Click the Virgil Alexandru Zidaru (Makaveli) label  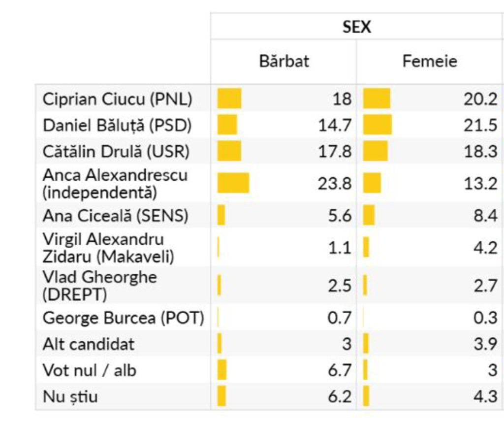coord(108,247)
